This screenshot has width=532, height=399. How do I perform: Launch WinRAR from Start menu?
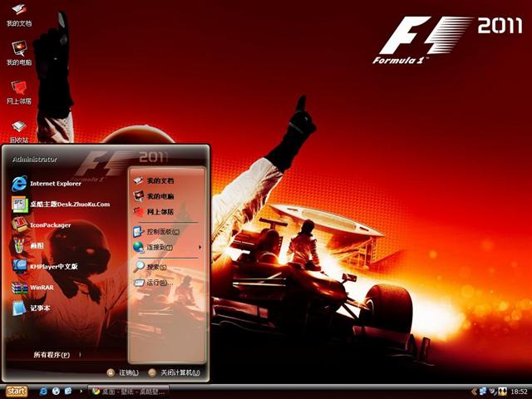coord(32,288)
